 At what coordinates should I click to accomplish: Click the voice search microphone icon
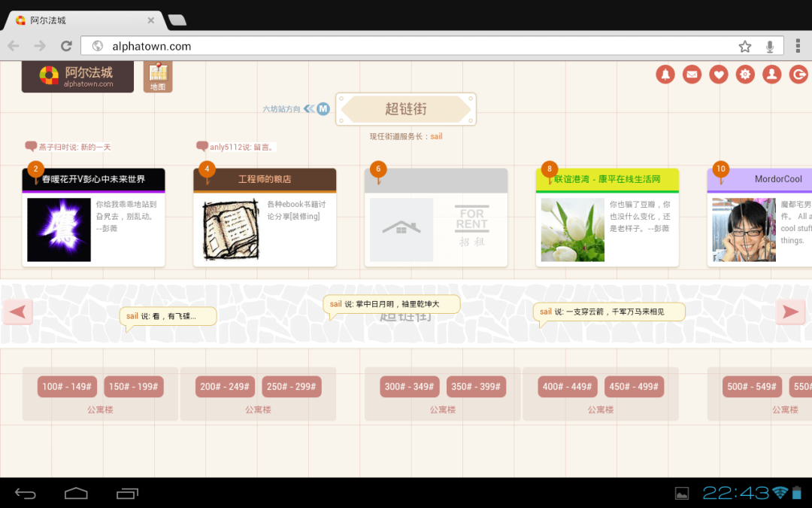pyautogui.click(x=770, y=47)
